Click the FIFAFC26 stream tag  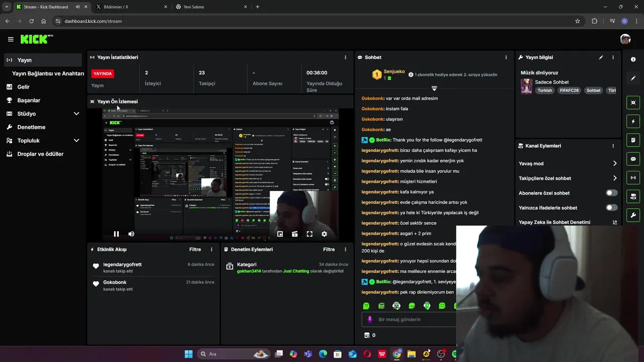point(570,90)
